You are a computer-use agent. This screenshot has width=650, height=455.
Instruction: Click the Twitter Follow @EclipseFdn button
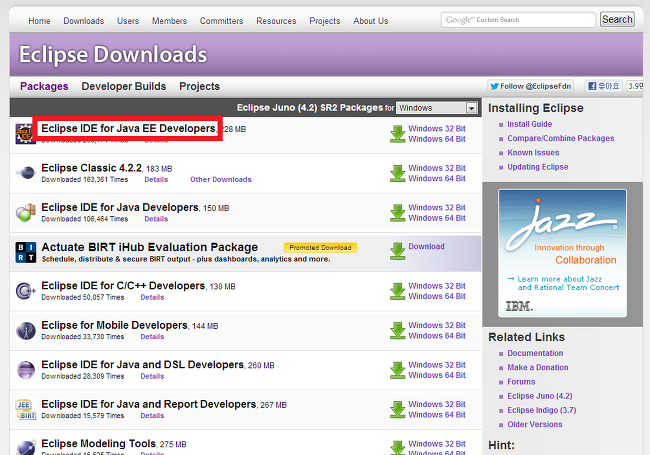click(x=531, y=86)
